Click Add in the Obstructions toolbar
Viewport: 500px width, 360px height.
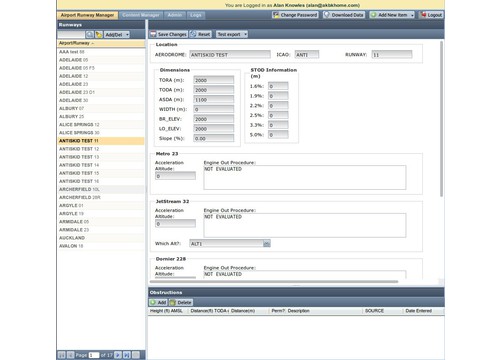tap(158, 302)
